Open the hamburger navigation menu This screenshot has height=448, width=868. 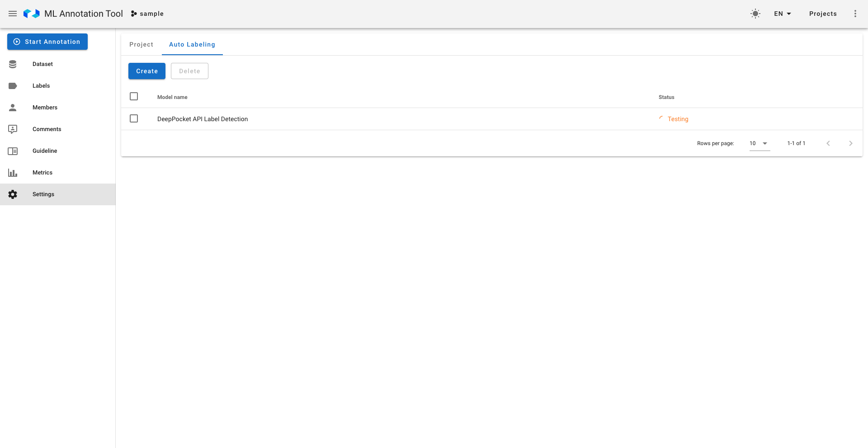click(13, 14)
